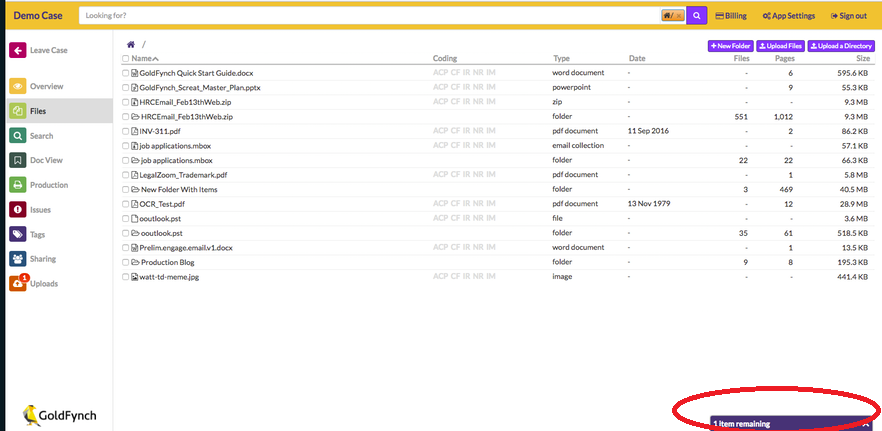Clear the home path search filter tag
This screenshot has width=882, height=431.
pos(679,16)
